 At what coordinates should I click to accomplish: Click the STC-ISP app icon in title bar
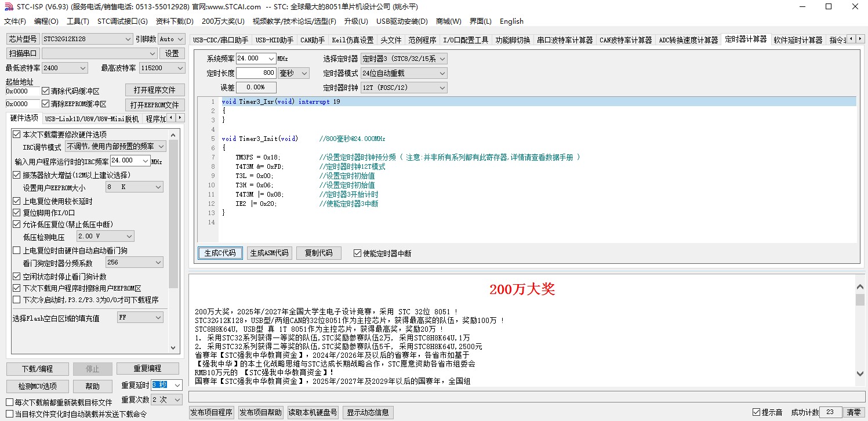(8, 6)
